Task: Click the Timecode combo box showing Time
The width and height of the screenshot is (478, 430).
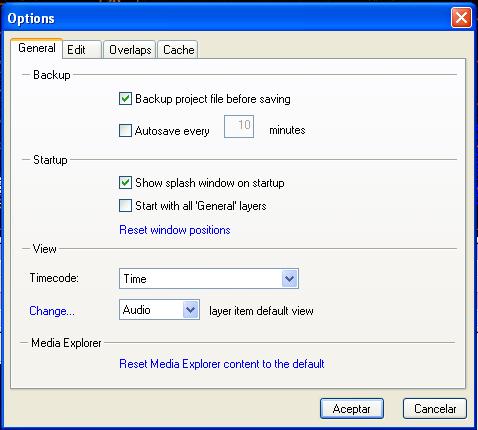Action: pyautogui.click(x=209, y=278)
